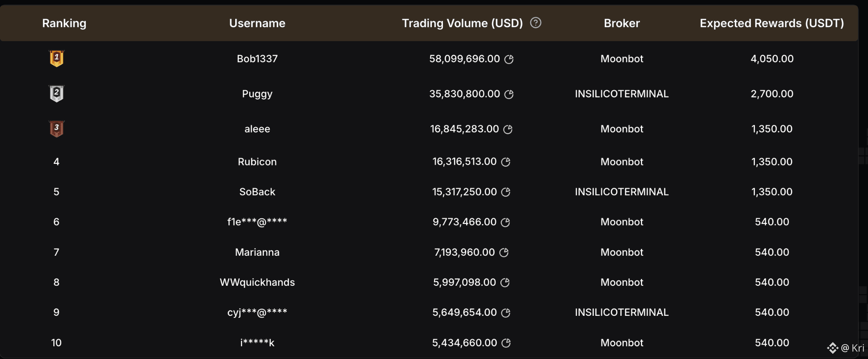Click username Bob1337
The width and height of the screenshot is (868, 359).
click(257, 59)
